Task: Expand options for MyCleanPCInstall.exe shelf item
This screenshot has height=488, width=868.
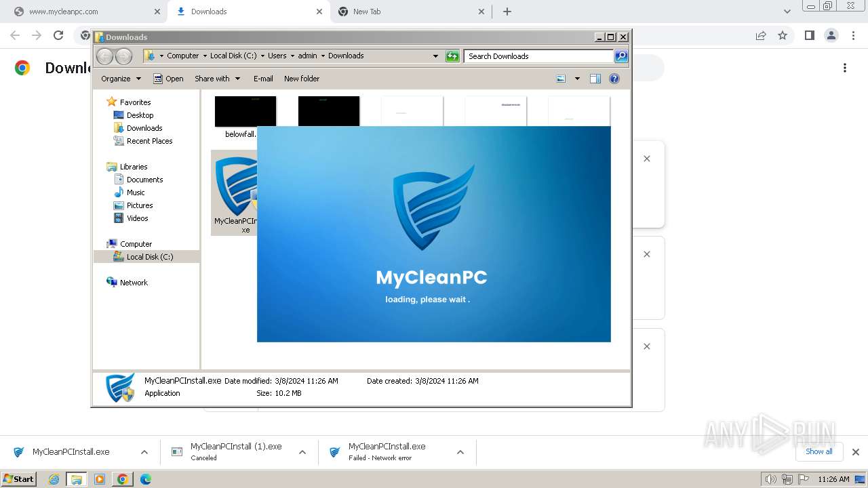Action: [144, 452]
